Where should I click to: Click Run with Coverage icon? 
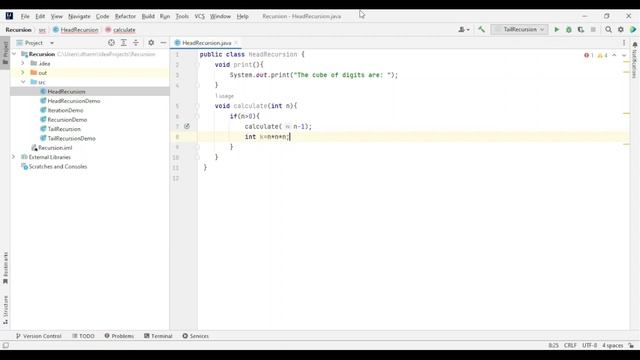[581, 29]
